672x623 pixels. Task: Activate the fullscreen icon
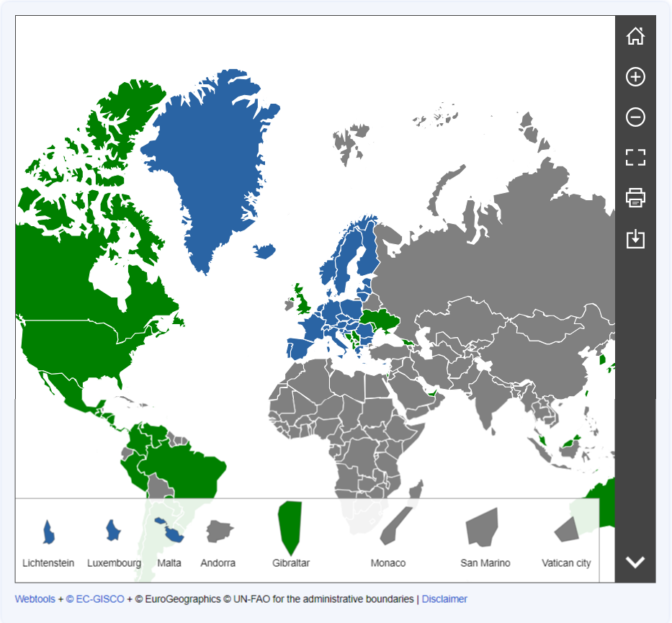pos(635,157)
